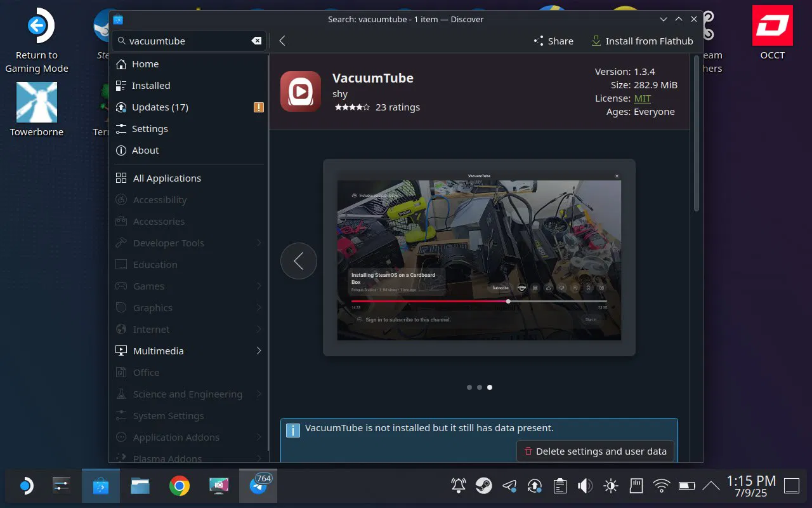
Task: Click the Steam tray icon
Action: 483,486
